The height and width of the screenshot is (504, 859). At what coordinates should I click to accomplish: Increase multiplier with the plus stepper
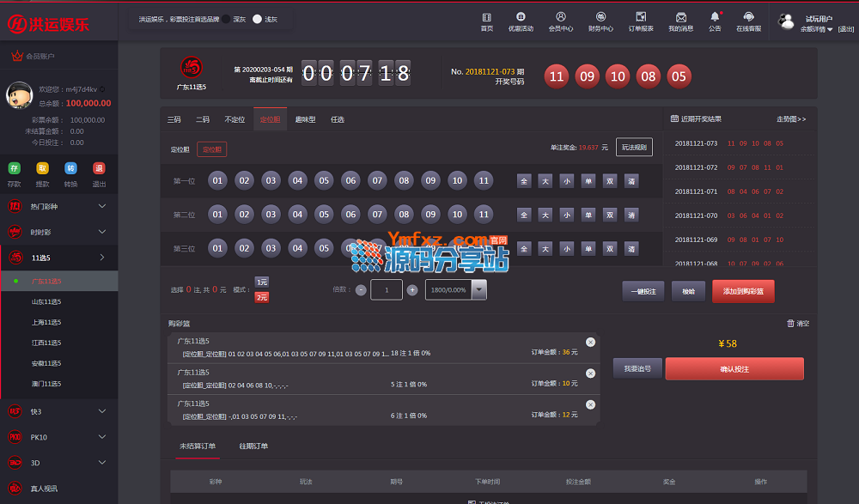pos(412,291)
